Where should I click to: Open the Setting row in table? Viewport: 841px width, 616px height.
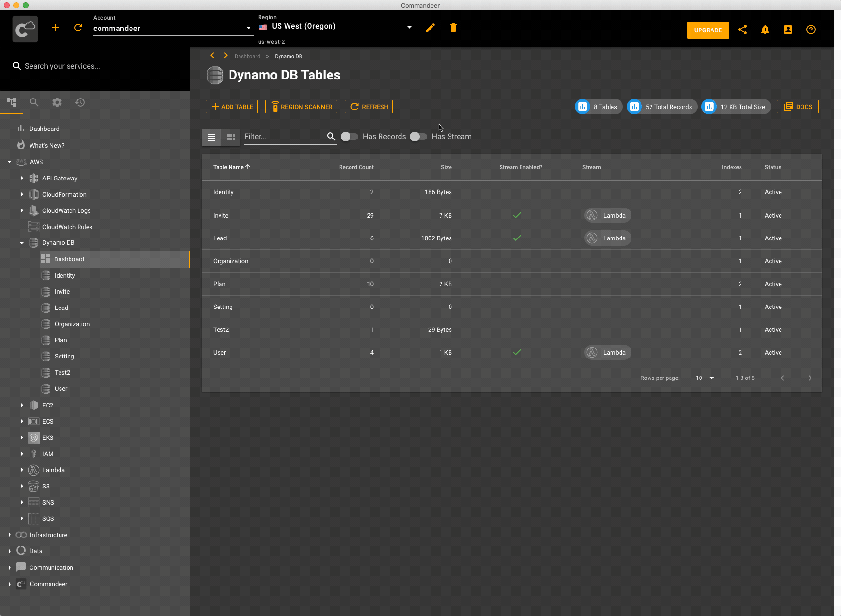pyautogui.click(x=512, y=307)
